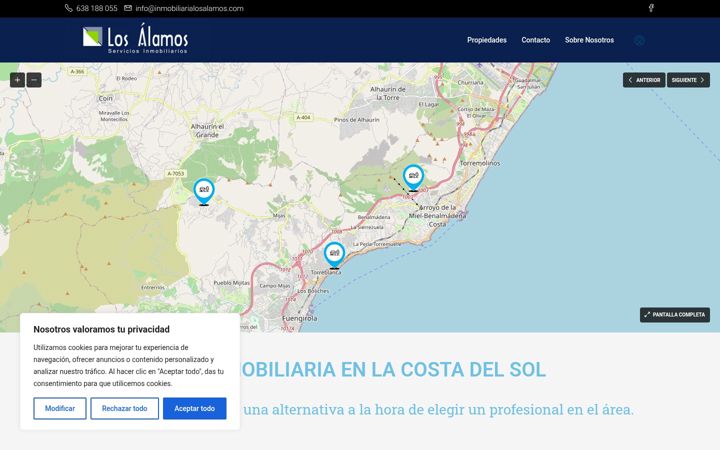Image resolution: width=720 pixels, height=450 pixels.
Task: Open the Propiedades menu
Action: tap(487, 40)
